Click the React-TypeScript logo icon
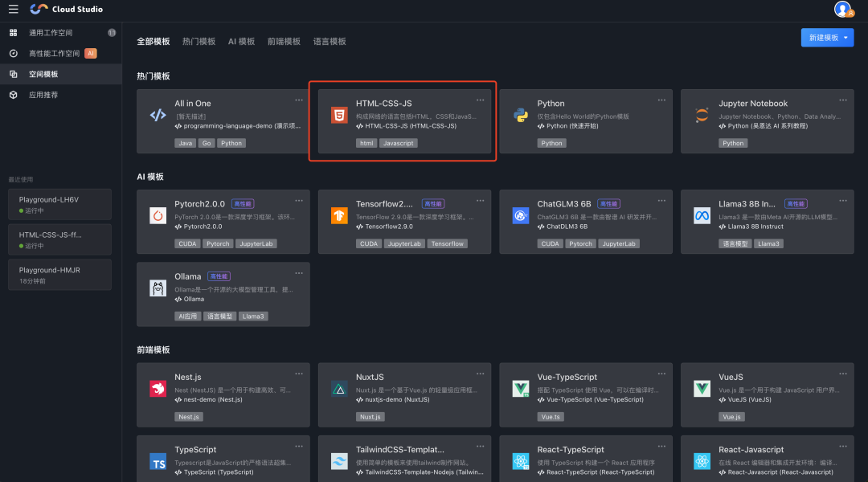 [521, 461]
